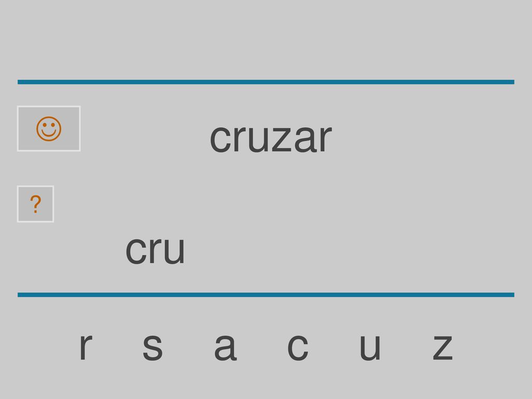The height and width of the screenshot is (399, 532).
Task: Click the 'r' in the typed answer cru
Action: [155, 250]
